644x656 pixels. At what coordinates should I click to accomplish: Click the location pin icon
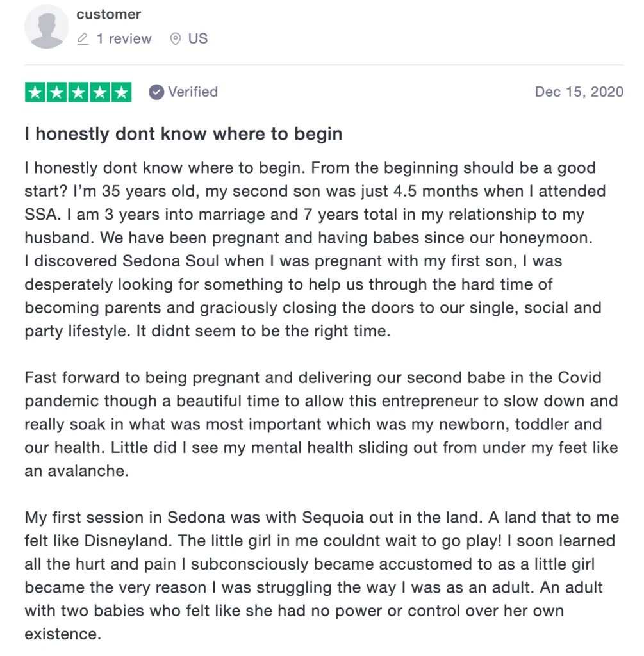(175, 39)
